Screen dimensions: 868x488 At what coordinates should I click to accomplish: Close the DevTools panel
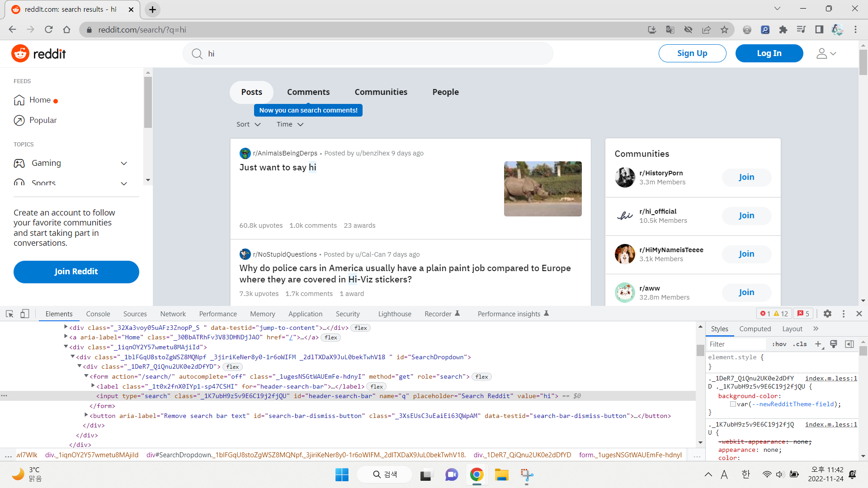tap(859, 314)
